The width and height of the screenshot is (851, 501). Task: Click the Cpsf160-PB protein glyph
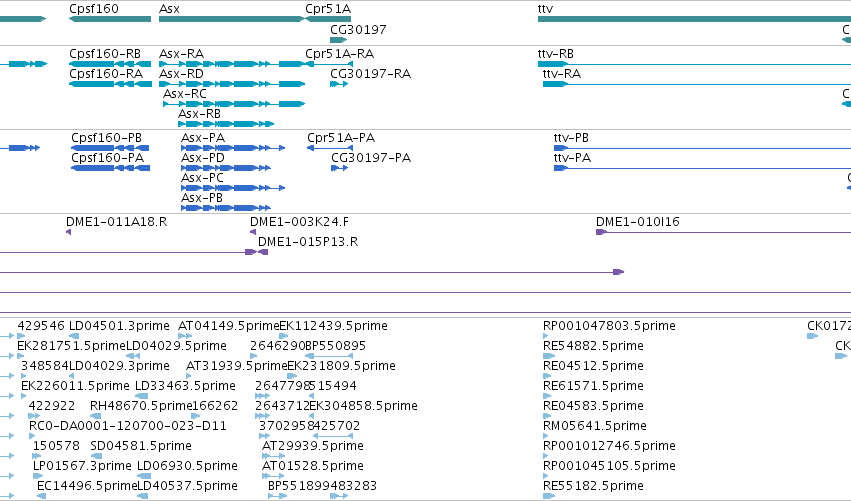point(110,148)
